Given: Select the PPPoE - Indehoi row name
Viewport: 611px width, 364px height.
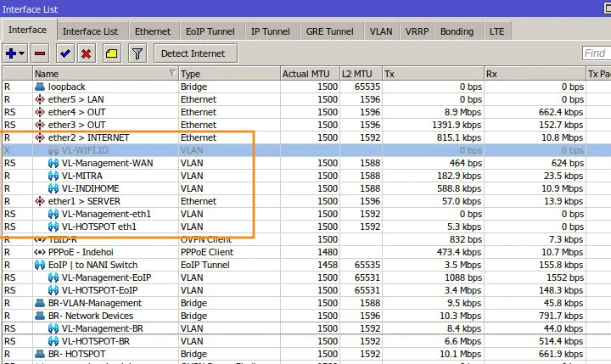Looking at the screenshot, I should click(x=81, y=252).
